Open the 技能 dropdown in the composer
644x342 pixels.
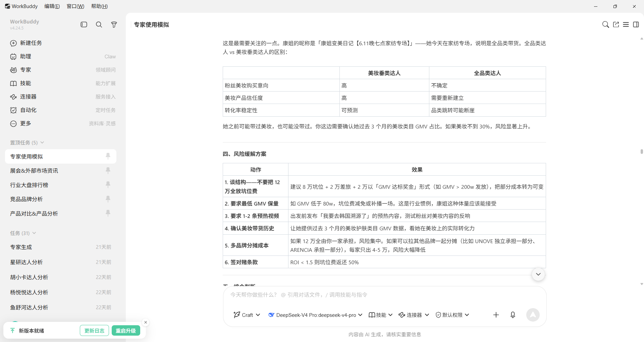coord(381,315)
